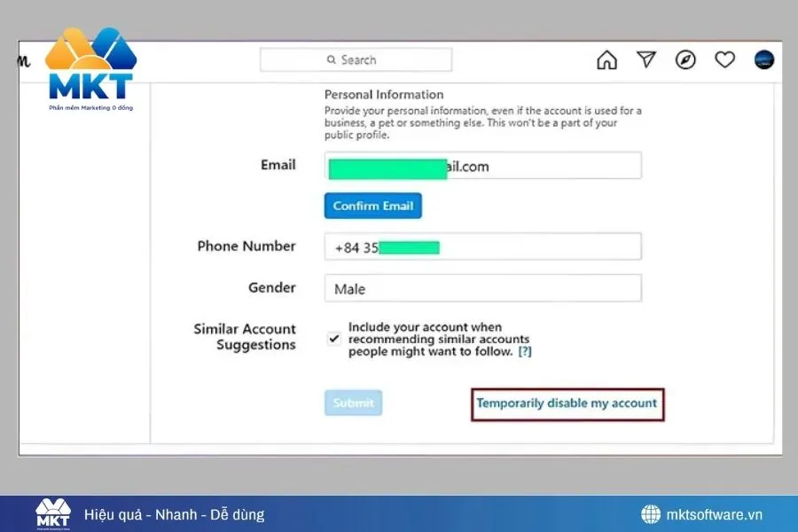
Task: Click the small MKT logo in bottom banner
Action: [52, 514]
